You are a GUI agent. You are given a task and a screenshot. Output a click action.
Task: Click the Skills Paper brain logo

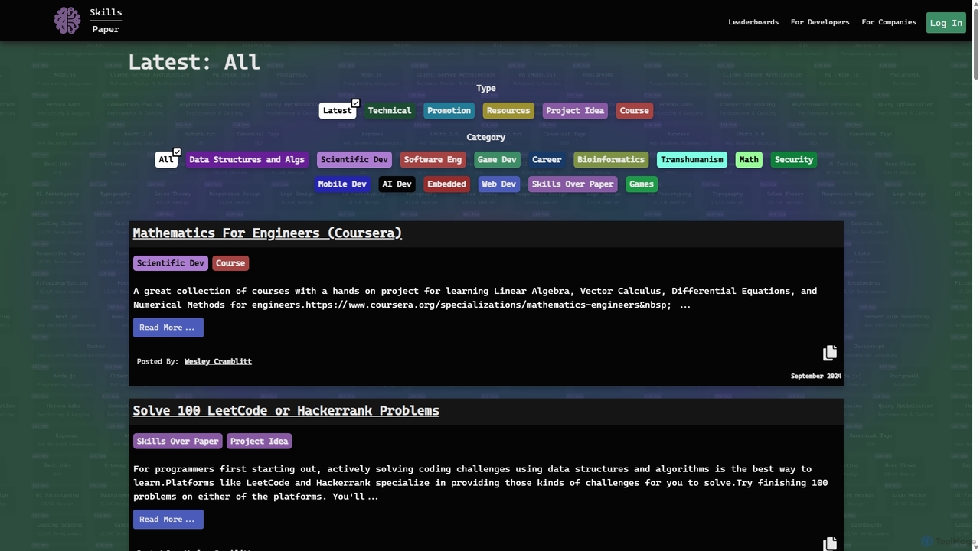(x=67, y=21)
